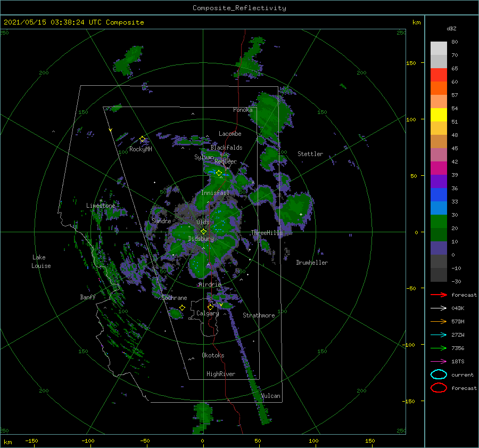Click the red 60-65 dBZ color swatch
Image resolution: width=479 pixels, height=448 pixels.
(x=439, y=75)
